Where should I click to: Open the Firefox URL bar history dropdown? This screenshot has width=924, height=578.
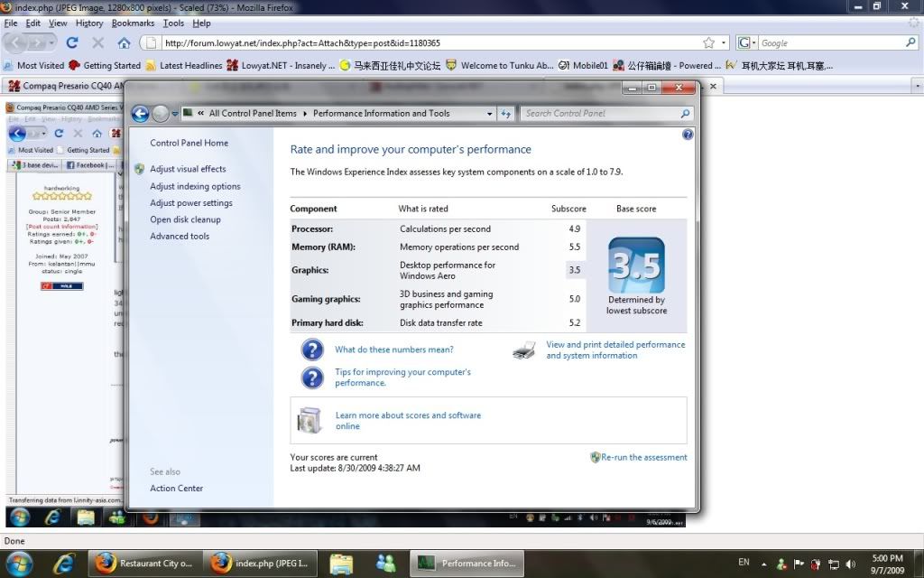(x=724, y=42)
